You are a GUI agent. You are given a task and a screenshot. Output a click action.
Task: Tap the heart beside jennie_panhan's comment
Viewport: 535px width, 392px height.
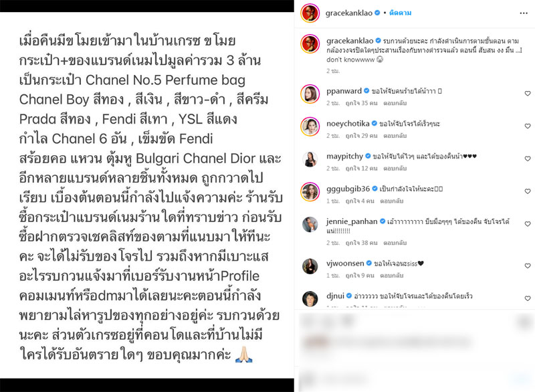(x=528, y=224)
